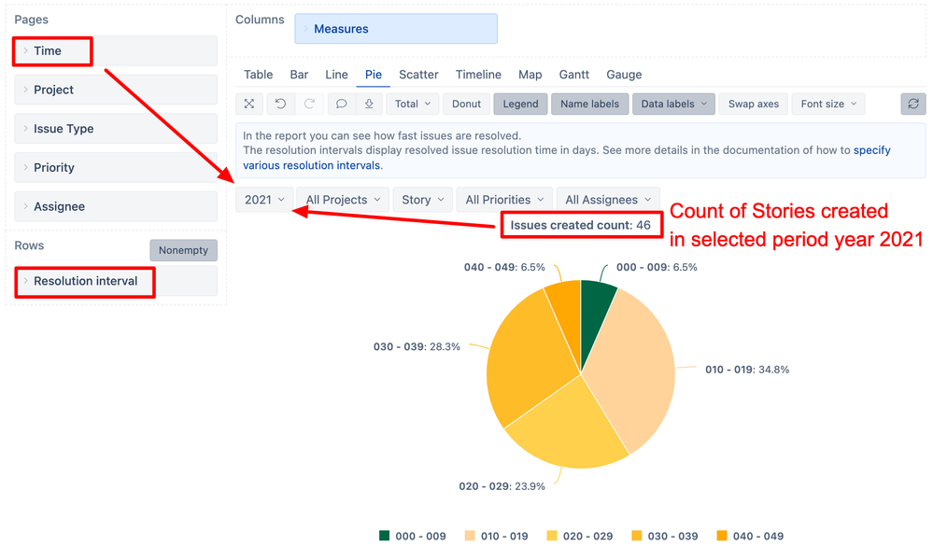
Task: Click the fullscreen expand icon
Action: [249, 105]
